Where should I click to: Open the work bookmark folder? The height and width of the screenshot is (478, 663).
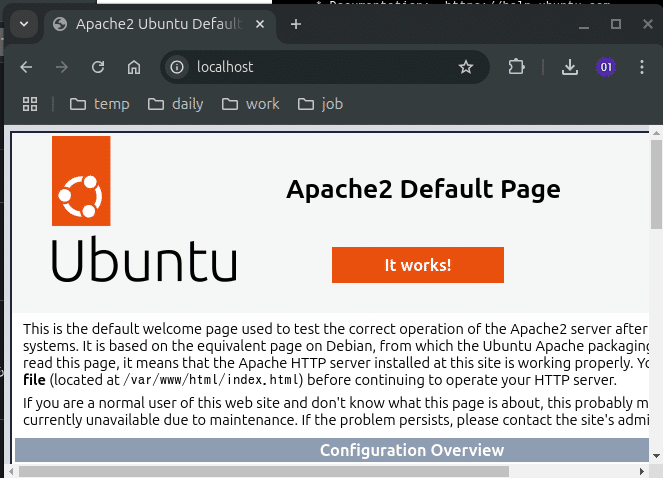[x=251, y=104]
